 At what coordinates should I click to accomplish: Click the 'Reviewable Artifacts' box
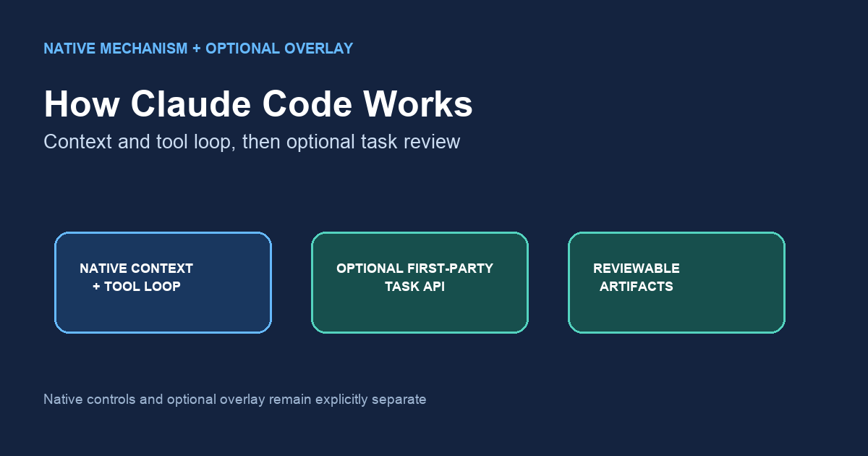676,282
